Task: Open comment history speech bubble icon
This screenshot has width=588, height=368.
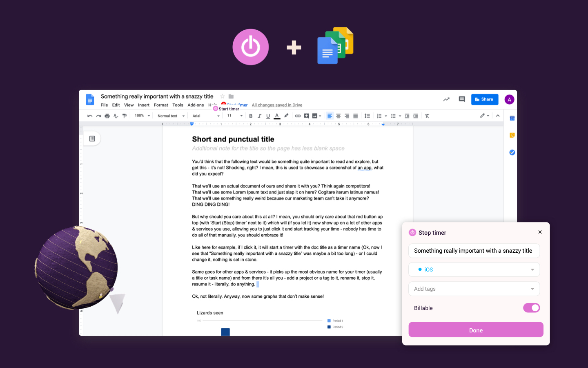Action: click(x=462, y=99)
